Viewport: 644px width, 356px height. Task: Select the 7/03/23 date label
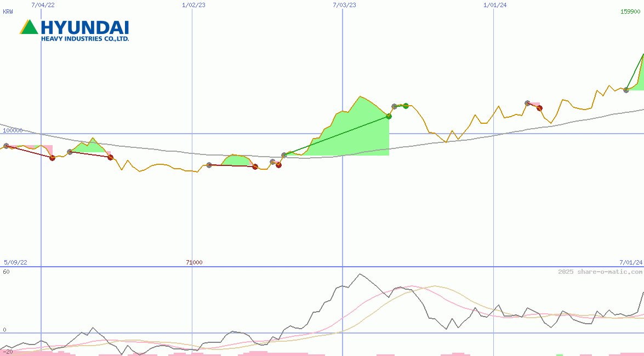[x=344, y=5]
